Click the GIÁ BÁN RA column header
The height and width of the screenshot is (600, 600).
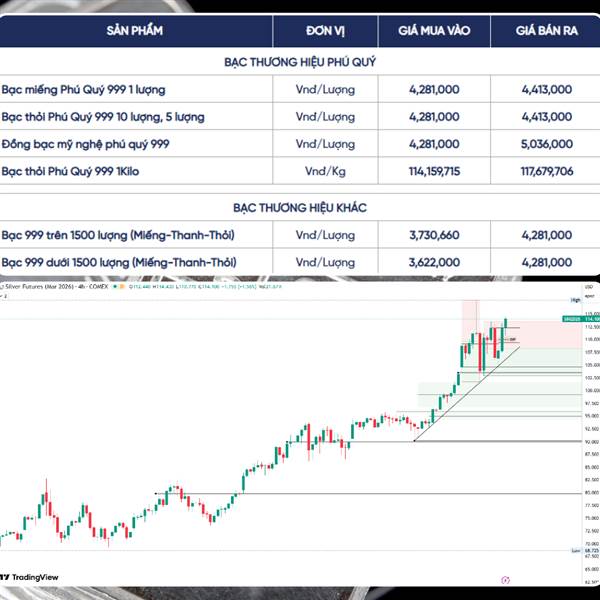click(547, 31)
